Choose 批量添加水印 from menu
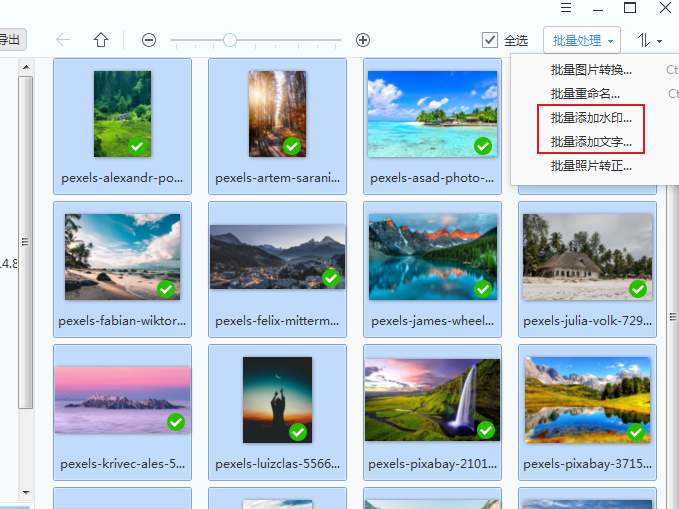Screen dimensions: 679x509 591,117
